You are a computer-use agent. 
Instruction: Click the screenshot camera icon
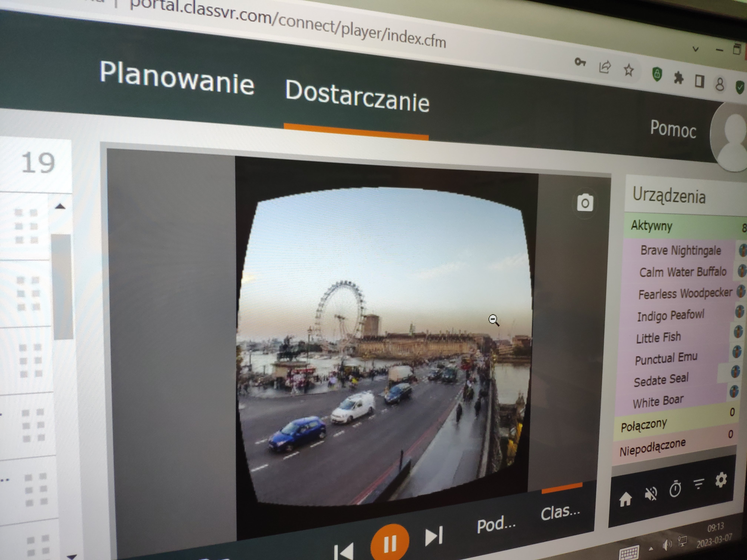(x=585, y=203)
